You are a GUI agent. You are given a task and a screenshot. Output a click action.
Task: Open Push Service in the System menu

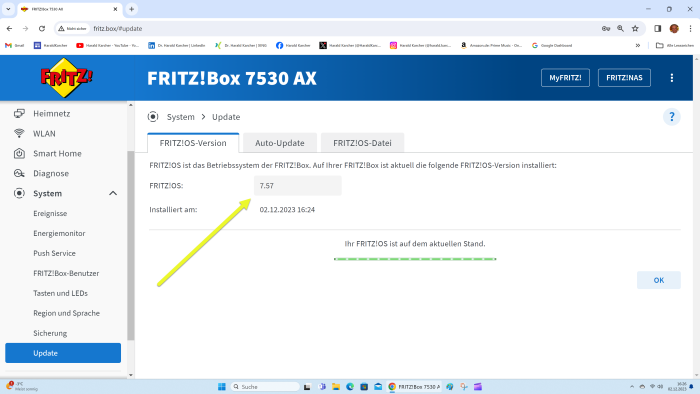[x=54, y=253]
